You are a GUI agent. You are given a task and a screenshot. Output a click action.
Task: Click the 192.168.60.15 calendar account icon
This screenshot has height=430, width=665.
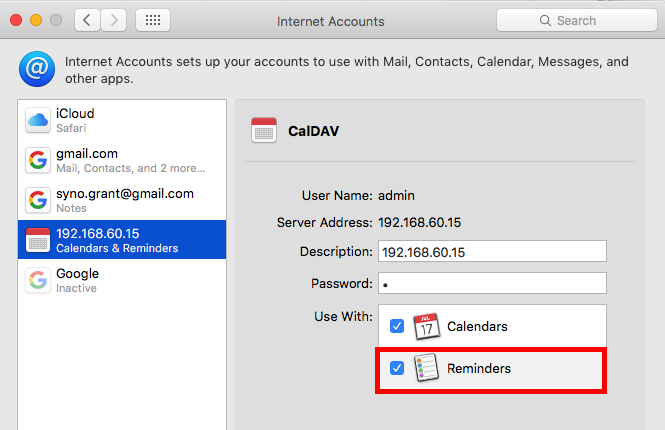38,240
